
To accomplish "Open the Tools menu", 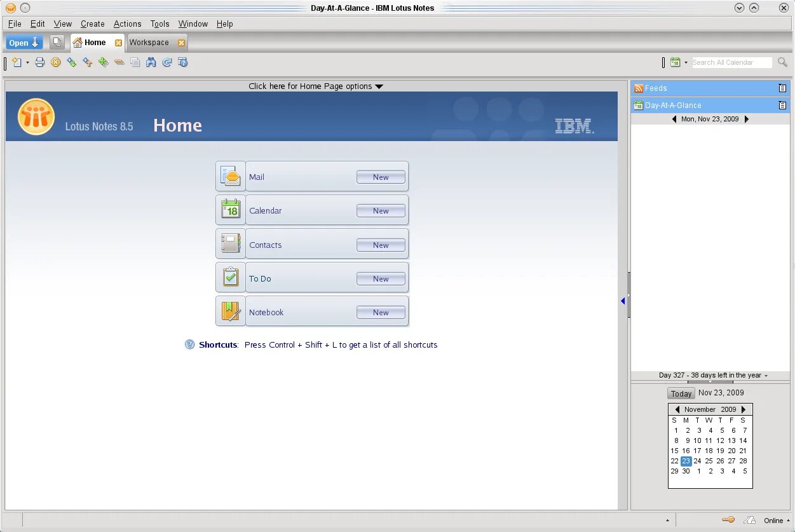I will click(160, 24).
